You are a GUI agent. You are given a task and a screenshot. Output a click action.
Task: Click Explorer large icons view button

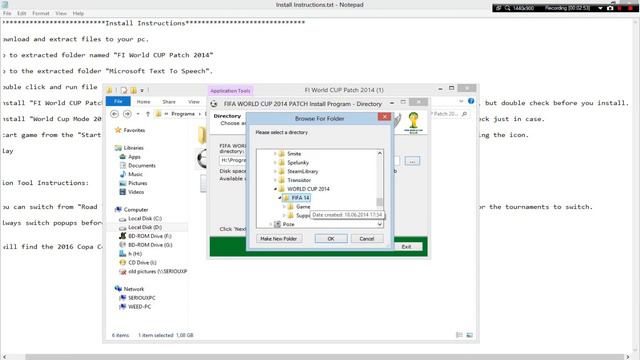(469, 335)
